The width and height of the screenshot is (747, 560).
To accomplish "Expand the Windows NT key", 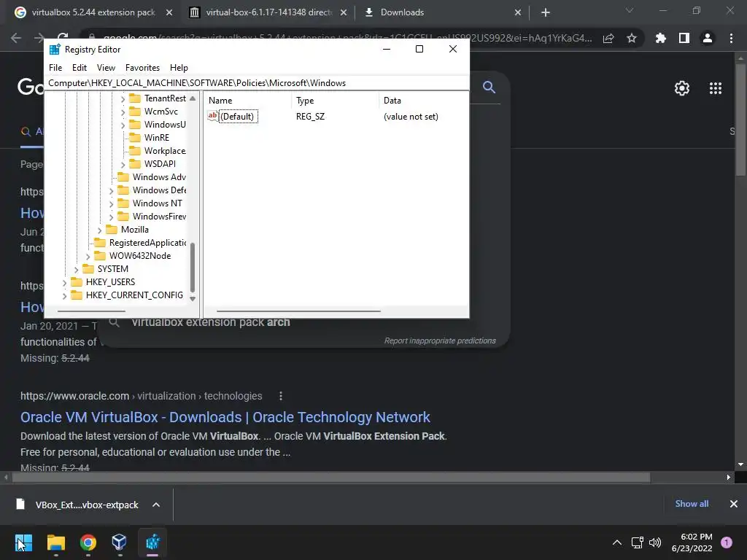I will pyautogui.click(x=111, y=204).
